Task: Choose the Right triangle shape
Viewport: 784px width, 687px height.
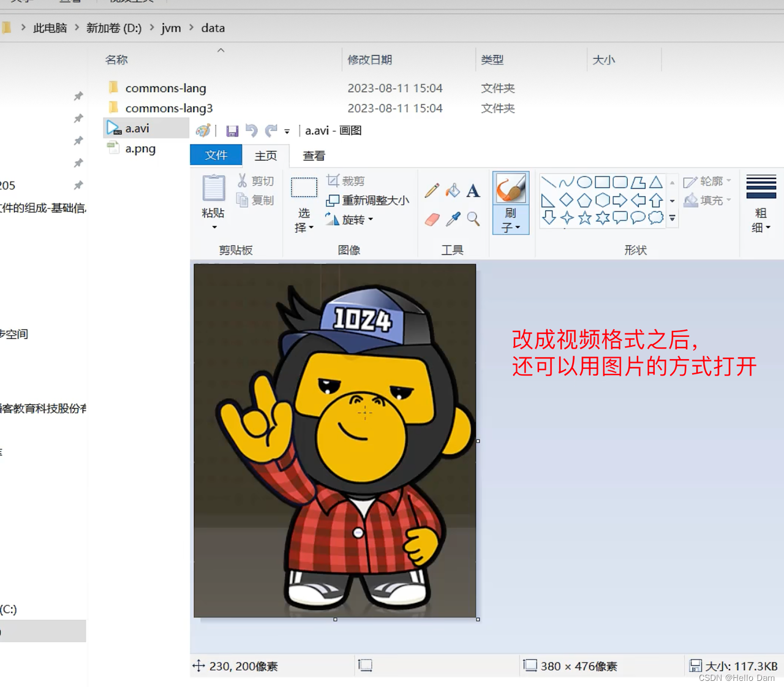Action: pyautogui.click(x=549, y=200)
